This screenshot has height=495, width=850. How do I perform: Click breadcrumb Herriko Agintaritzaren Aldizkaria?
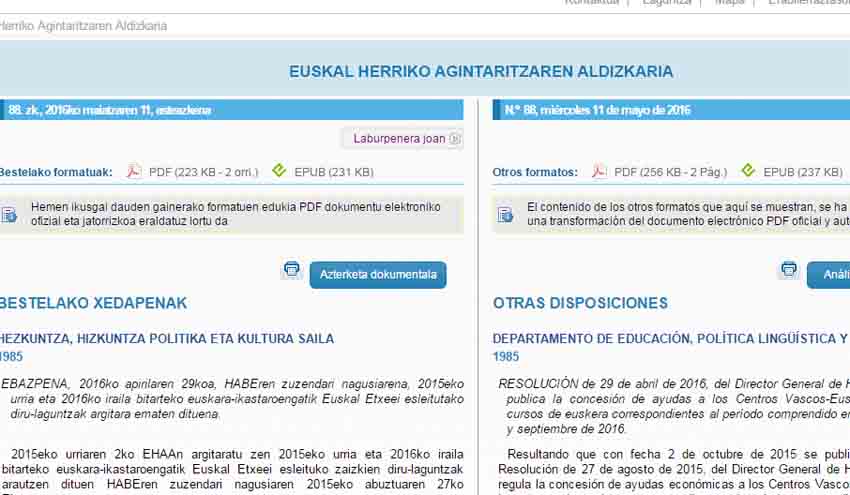pyautogui.click(x=83, y=26)
